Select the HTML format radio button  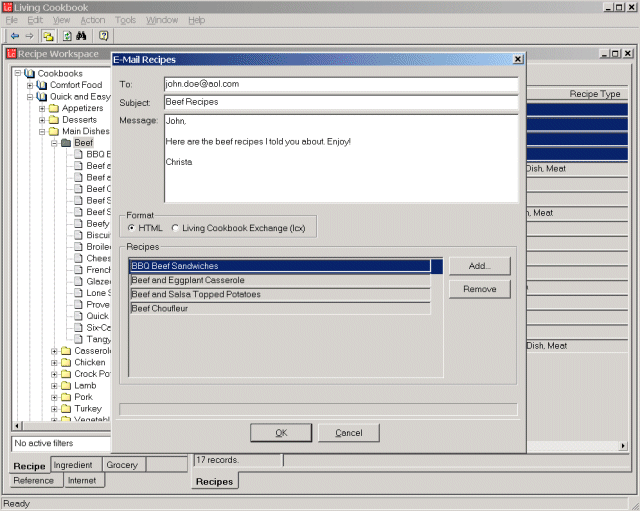(131, 228)
